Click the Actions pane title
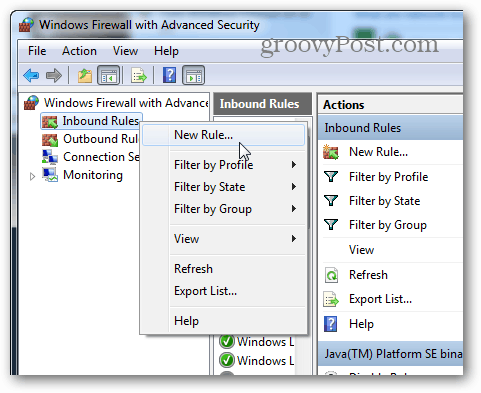 point(343,105)
